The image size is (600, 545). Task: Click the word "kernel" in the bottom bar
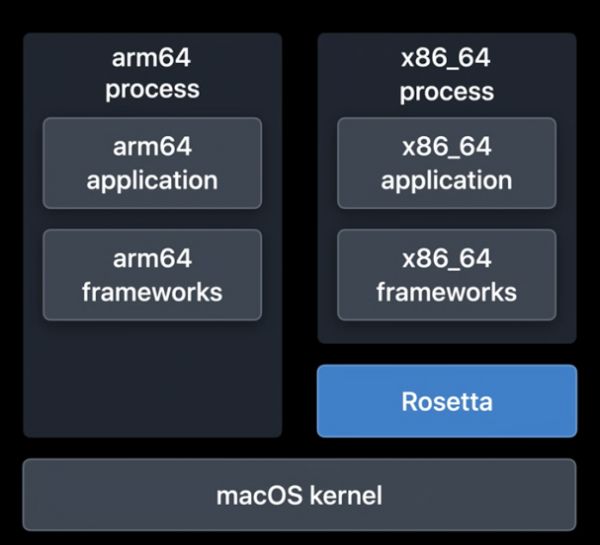coord(344,494)
